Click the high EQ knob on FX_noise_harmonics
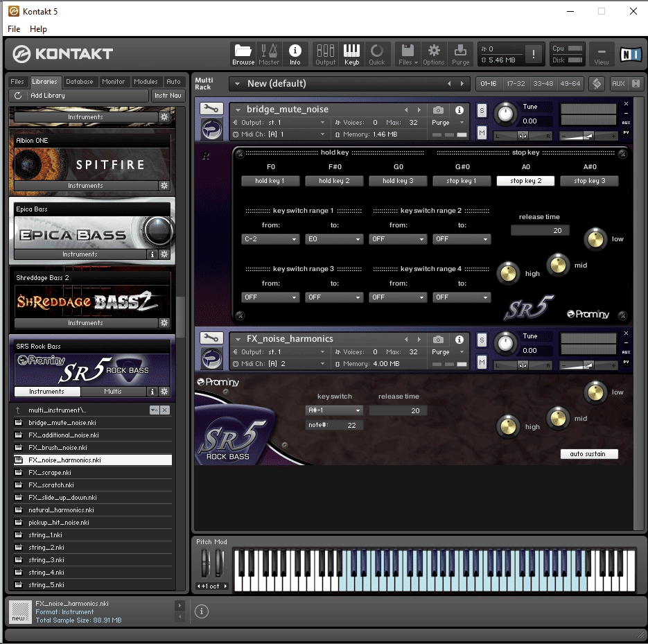648x644 pixels. click(x=508, y=426)
